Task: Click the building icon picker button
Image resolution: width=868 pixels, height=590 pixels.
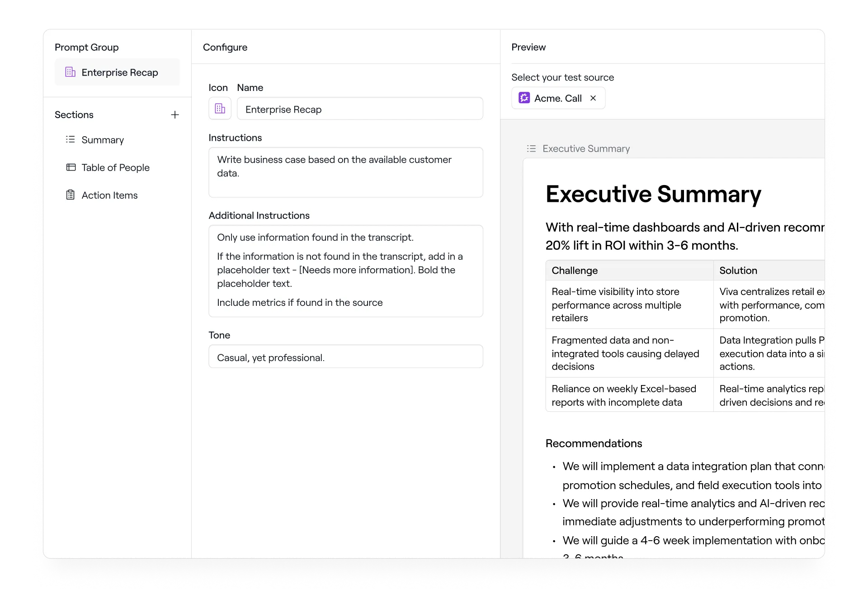Action: pos(220,109)
